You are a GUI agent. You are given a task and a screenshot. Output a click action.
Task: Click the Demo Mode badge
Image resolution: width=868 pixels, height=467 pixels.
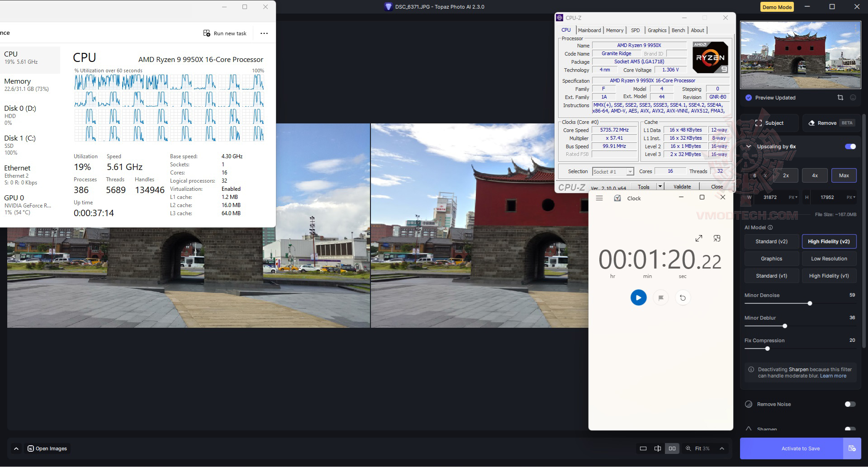pyautogui.click(x=777, y=7)
